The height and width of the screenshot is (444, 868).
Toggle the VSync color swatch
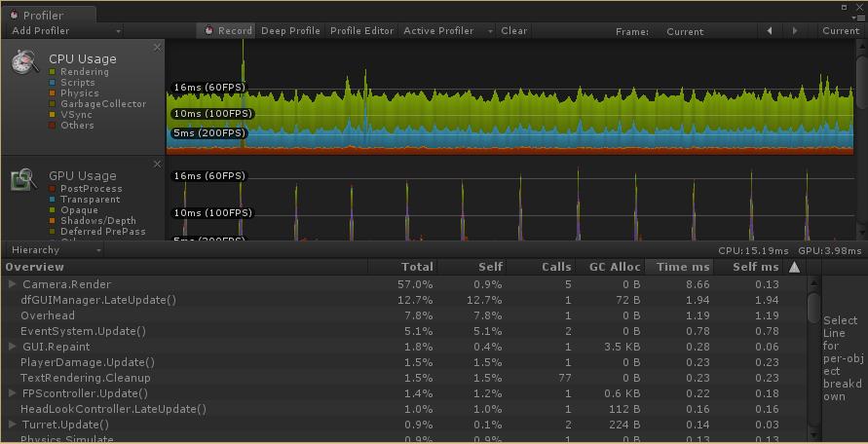point(53,115)
